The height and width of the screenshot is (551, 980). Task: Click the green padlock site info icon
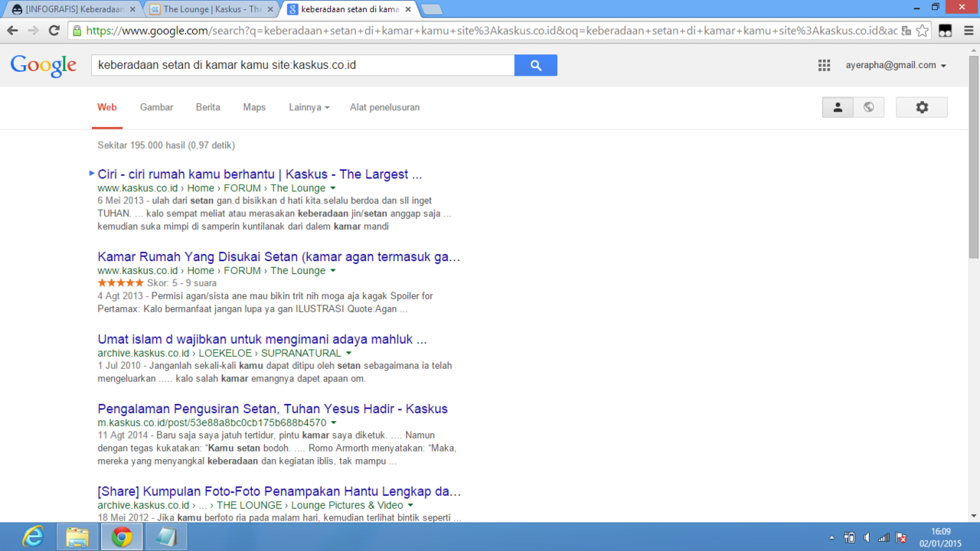77,31
